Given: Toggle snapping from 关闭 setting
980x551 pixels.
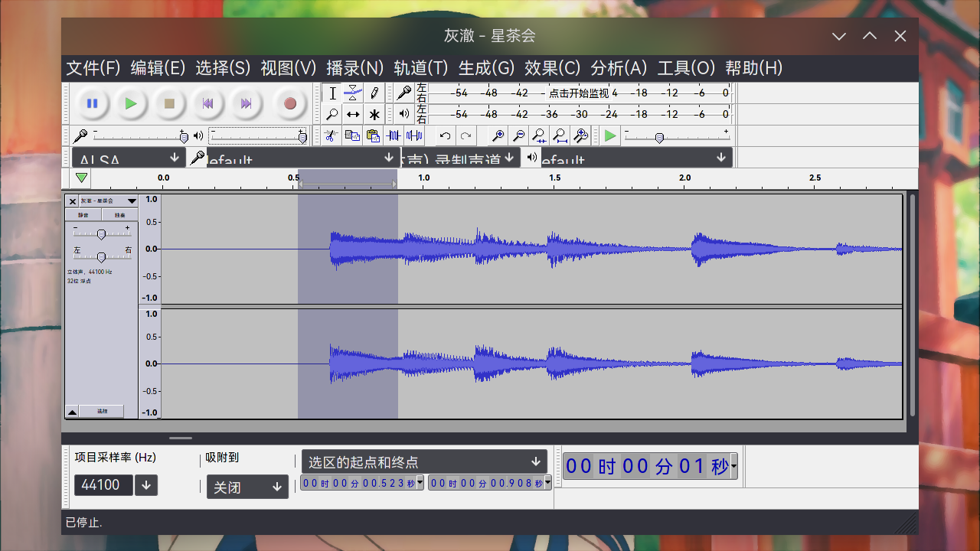Looking at the screenshot, I should pyautogui.click(x=247, y=487).
